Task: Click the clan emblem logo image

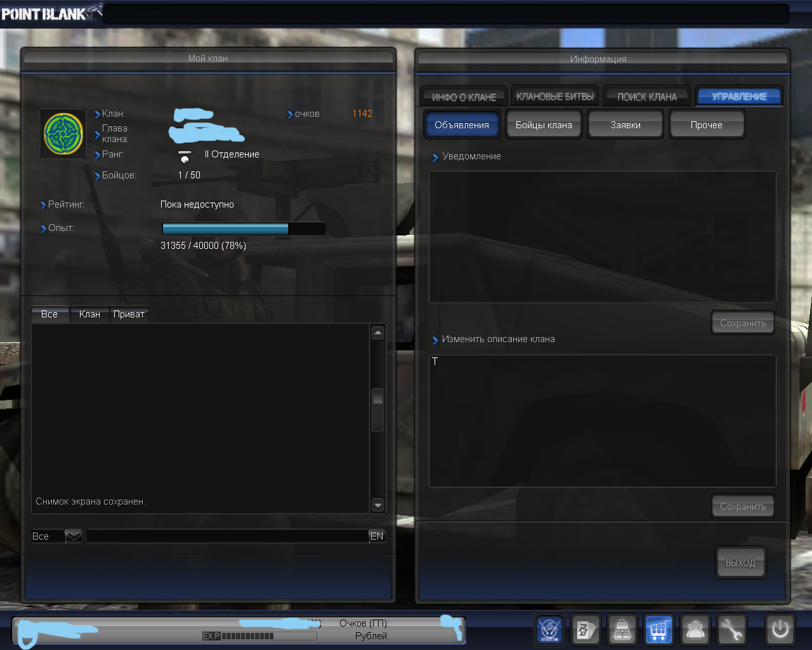Action: 63,133
